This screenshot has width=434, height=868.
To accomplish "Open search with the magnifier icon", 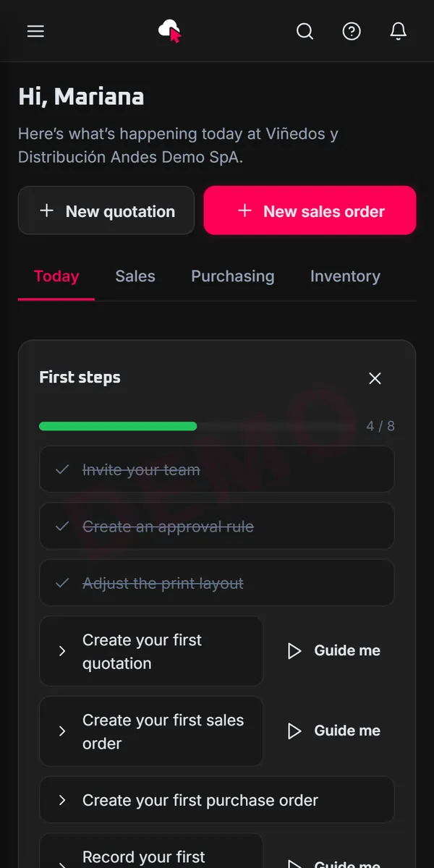I will coord(305,31).
